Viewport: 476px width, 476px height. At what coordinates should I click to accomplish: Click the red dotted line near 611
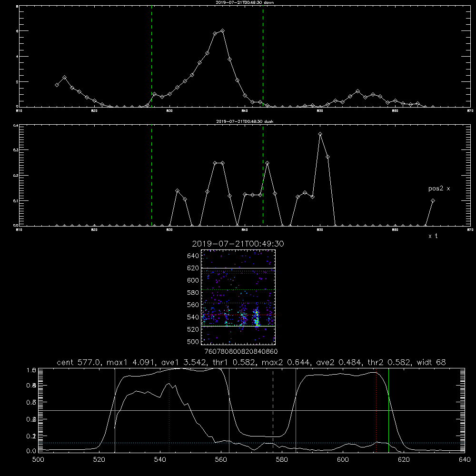377,410
